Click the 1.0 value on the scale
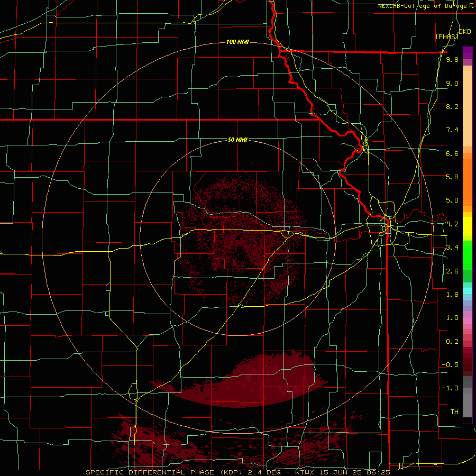This screenshot has width=476, height=476. click(x=452, y=318)
